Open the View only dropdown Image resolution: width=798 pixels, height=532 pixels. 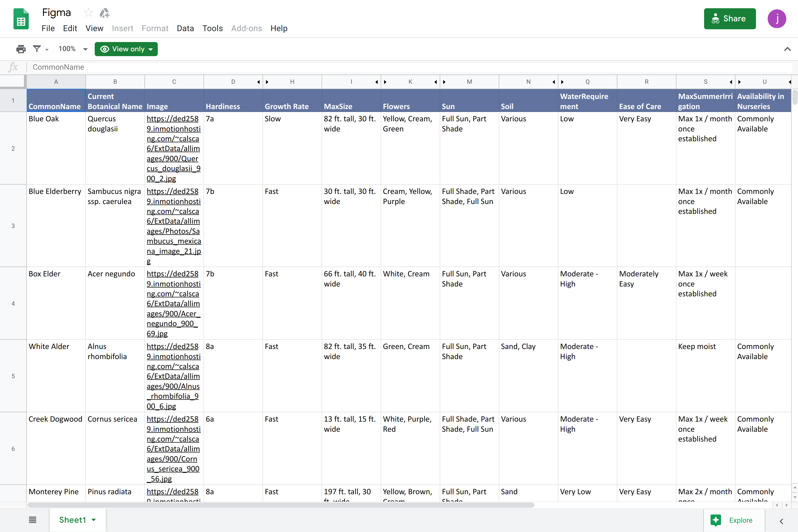tap(126, 49)
